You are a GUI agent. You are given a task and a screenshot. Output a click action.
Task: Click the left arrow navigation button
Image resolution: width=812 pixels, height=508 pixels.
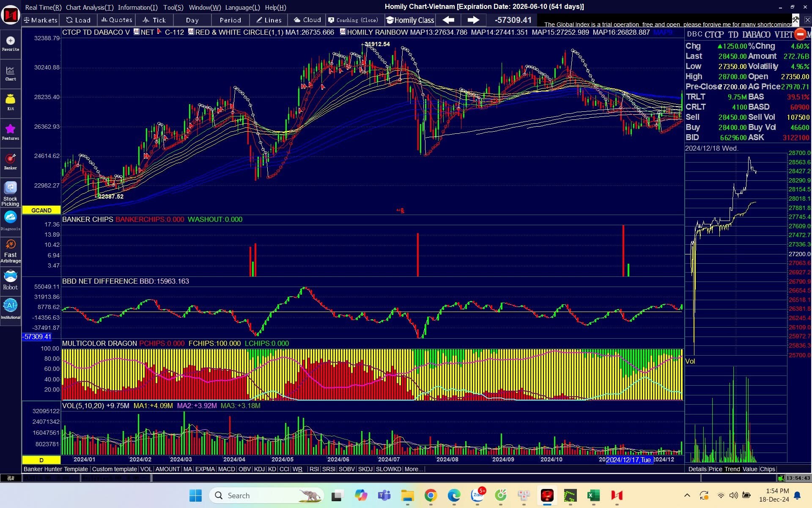pos(448,20)
